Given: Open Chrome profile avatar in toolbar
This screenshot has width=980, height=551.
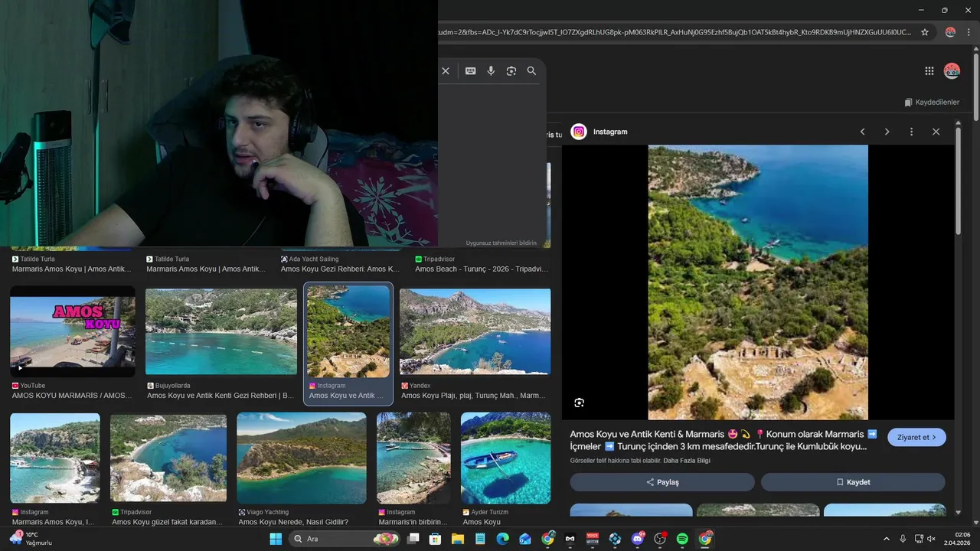Looking at the screenshot, I should click(x=950, y=32).
